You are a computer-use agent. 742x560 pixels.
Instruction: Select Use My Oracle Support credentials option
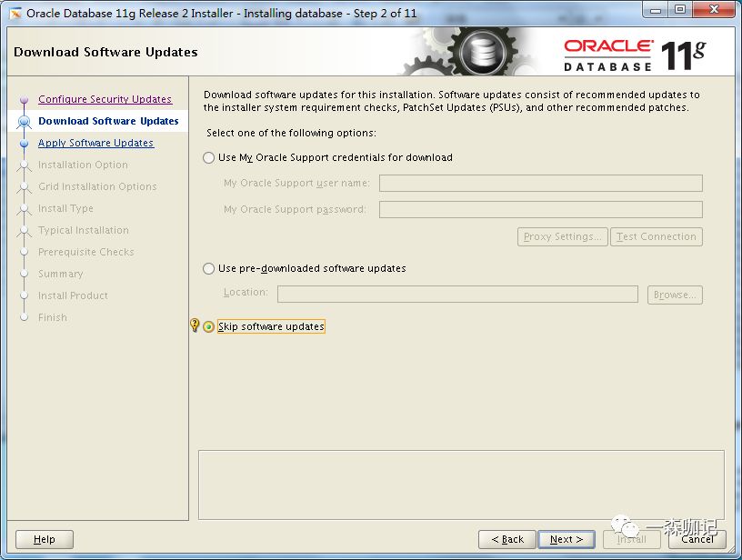tap(209, 157)
